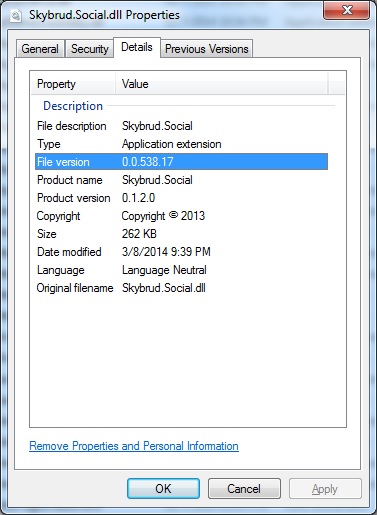This screenshot has width=377, height=515.
Task: Select the Original filename row
Action: pos(181,288)
